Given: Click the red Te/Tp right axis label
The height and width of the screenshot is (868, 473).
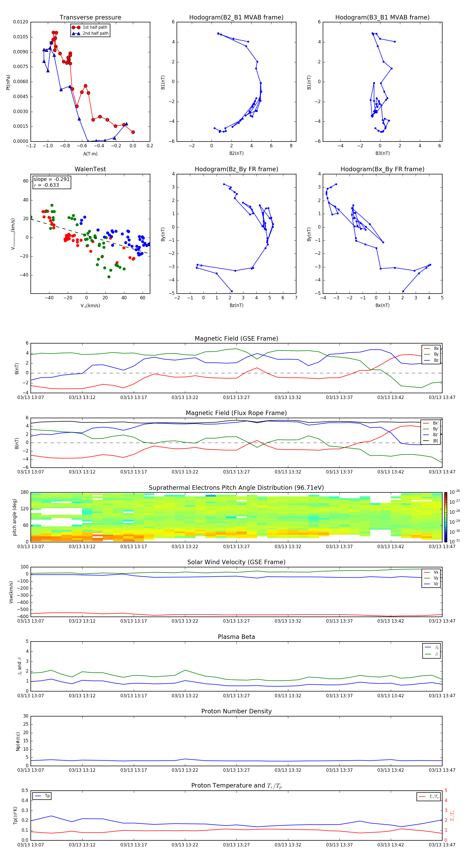Looking at the screenshot, I should click(x=453, y=815).
